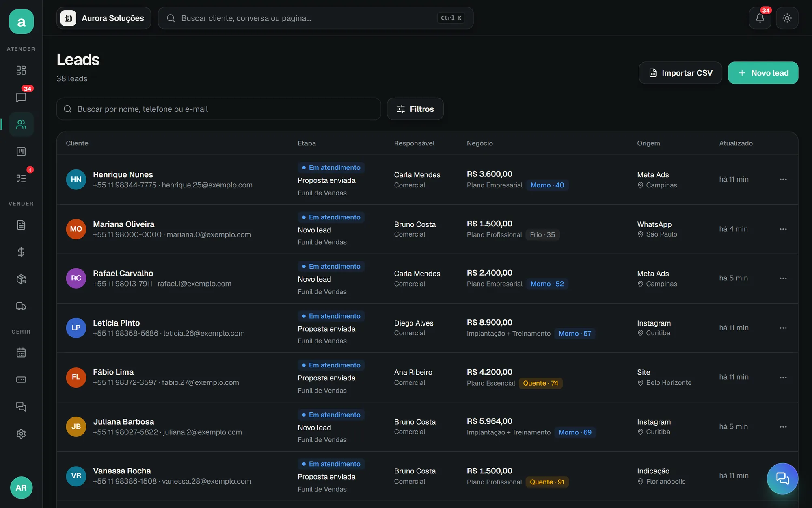The image size is (812, 508).
Task: Click the Frio · 35 badge for Mariana Oliveira
Action: [x=542, y=235]
